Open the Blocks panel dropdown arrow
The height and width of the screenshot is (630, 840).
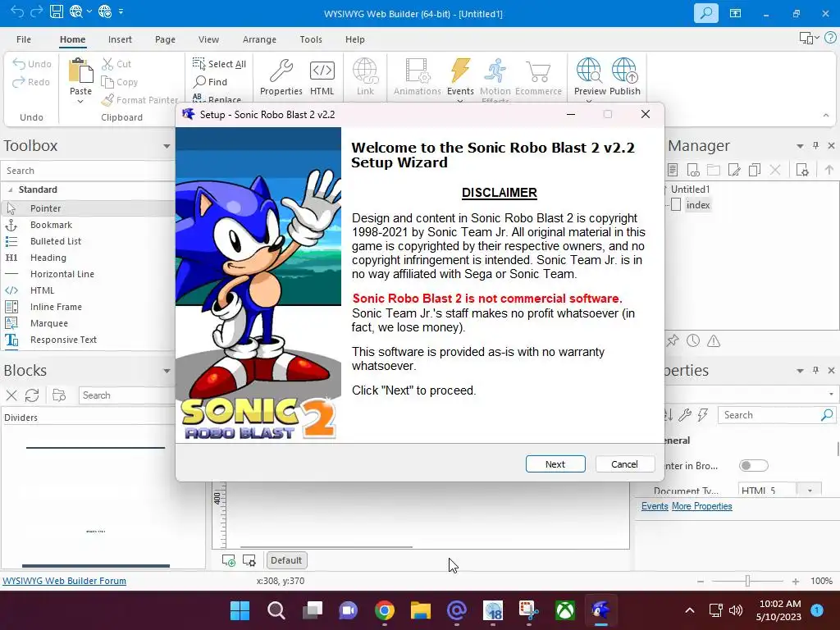click(167, 371)
